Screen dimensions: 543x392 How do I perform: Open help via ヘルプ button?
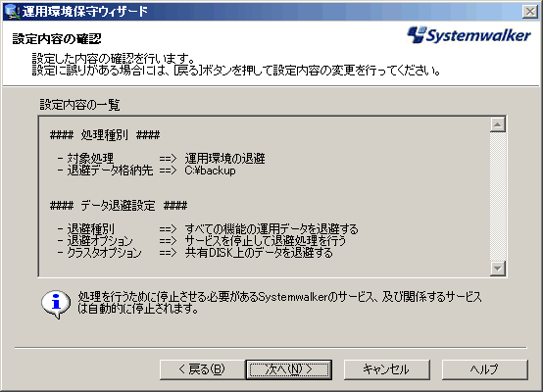pyautogui.click(x=485, y=369)
